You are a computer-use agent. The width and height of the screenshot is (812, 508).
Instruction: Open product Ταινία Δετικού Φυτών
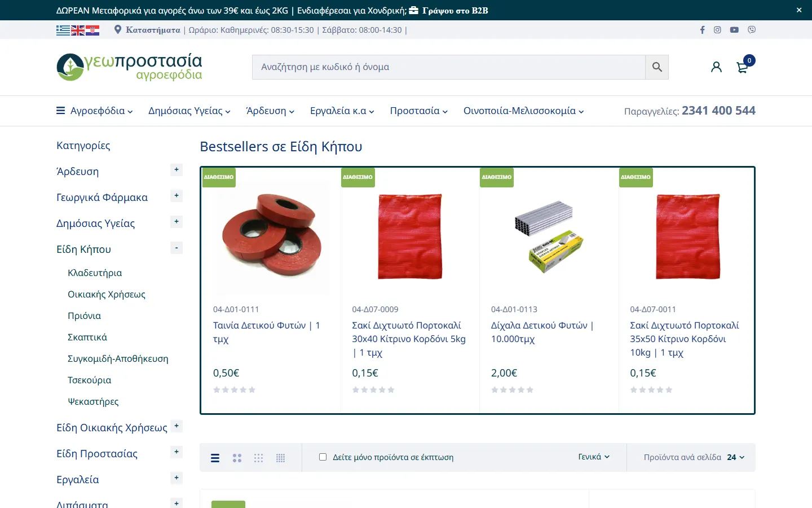click(267, 332)
